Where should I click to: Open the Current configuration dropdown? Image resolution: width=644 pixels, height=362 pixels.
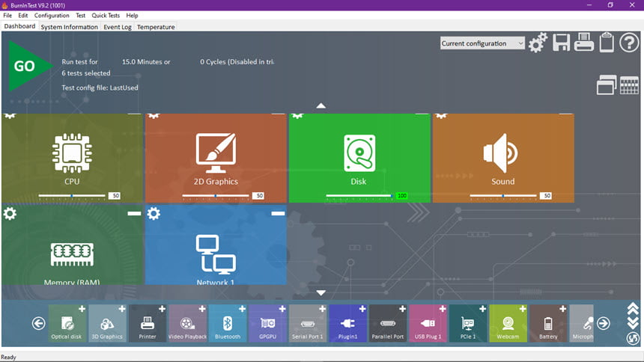[482, 43]
